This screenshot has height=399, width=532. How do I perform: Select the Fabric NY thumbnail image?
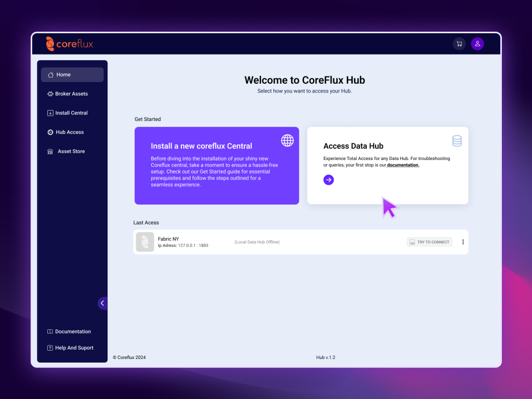pos(144,242)
